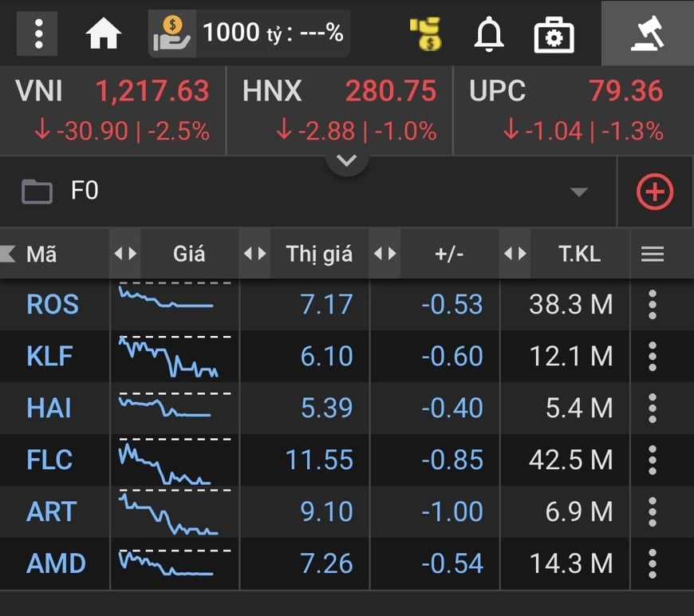Tap the 1000 tỷ balance button

click(x=249, y=34)
